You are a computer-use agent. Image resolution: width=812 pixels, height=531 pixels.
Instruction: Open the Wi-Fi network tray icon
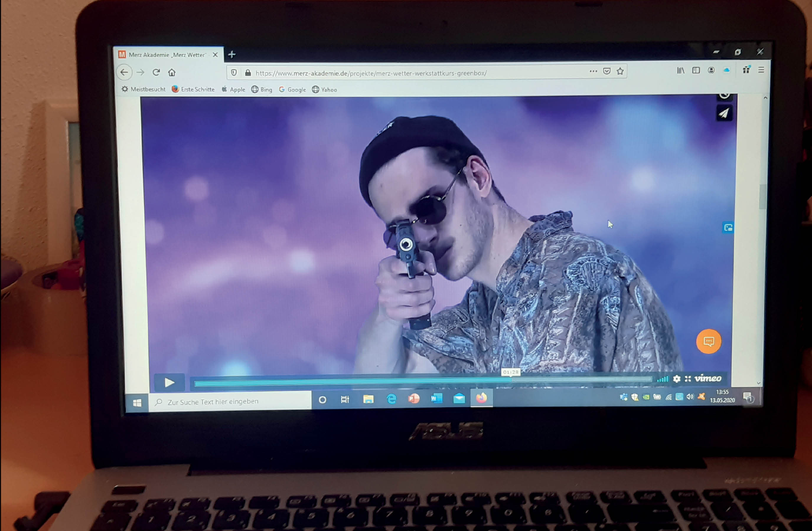(x=669, y=397)
